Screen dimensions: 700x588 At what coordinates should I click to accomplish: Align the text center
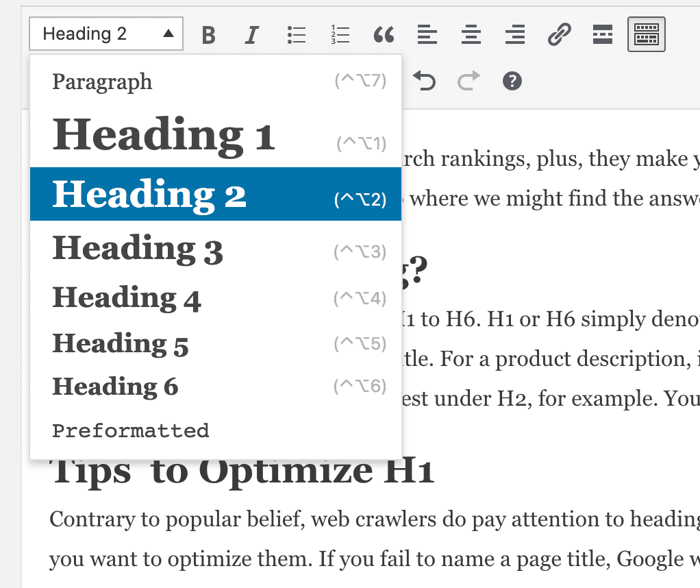tap(471, 34)
